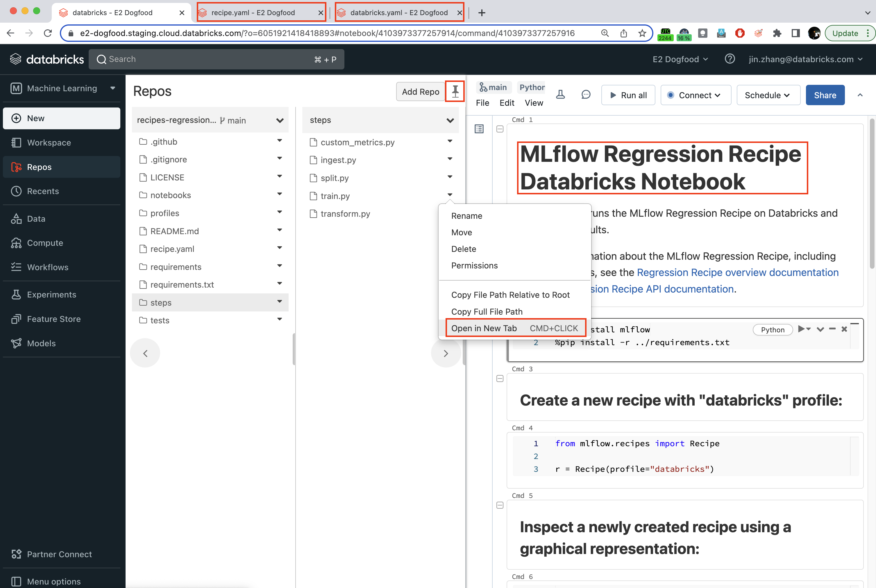Click the help question mark icon
876x588 pixels.
click(x=729, y=59)
